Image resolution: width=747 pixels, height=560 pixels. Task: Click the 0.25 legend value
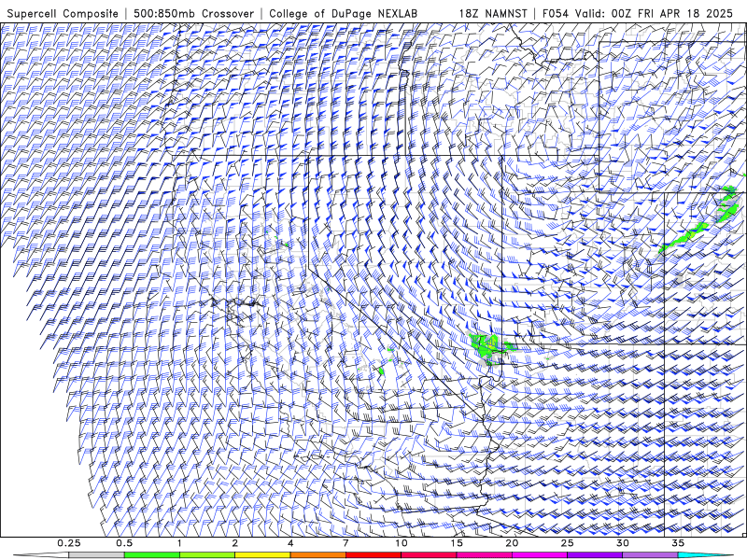click(x=68, y=543)
